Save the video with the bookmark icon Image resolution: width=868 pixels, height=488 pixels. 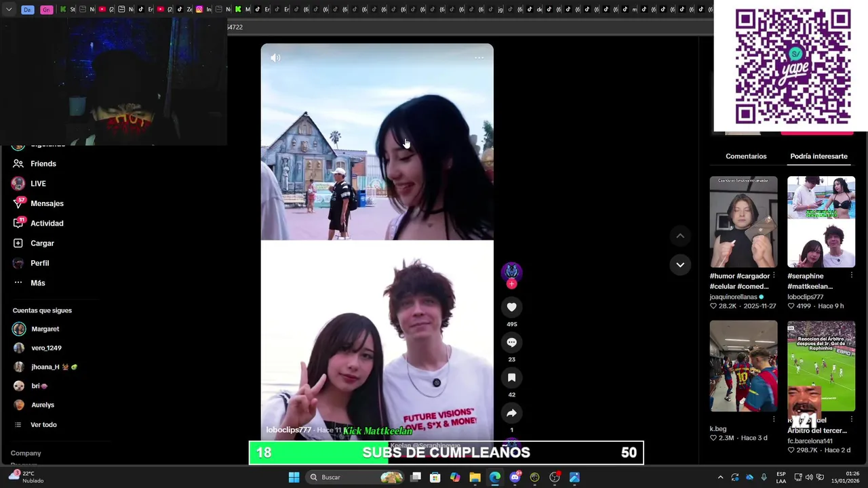511,378
